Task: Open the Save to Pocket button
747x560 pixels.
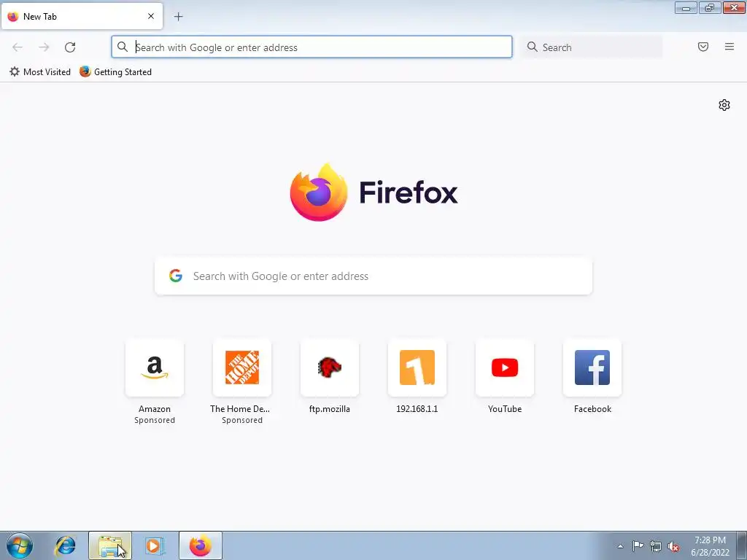Action: point(703,47)
